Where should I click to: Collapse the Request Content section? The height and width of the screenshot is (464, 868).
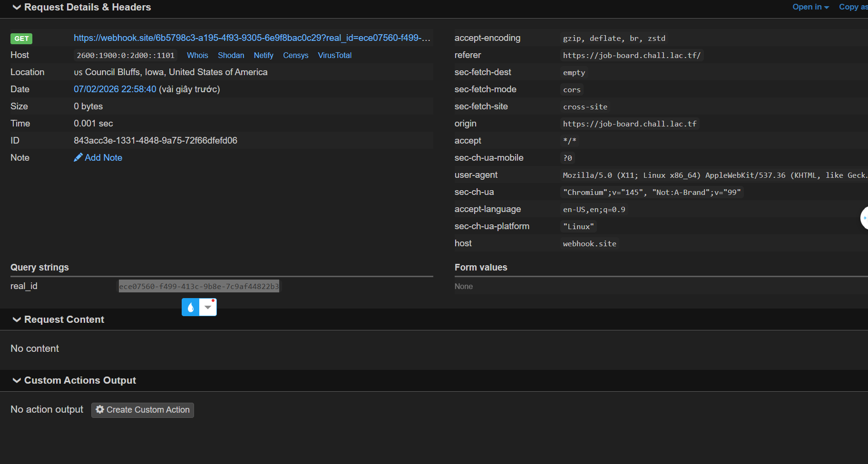point(58,319)
